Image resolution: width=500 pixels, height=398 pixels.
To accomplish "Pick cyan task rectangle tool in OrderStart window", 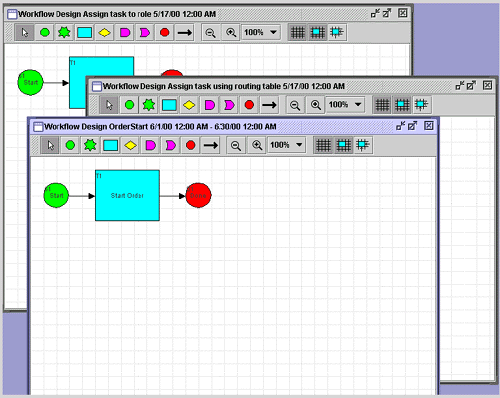I will (110, 145).
